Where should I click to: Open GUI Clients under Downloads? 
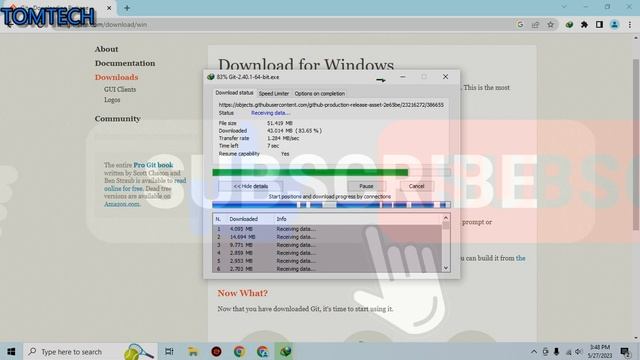click(120, 89)
